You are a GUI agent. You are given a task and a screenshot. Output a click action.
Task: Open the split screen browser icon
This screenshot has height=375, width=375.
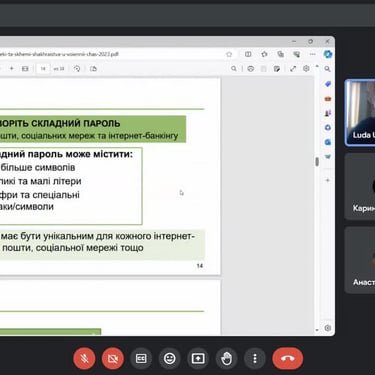click(248, 54)
